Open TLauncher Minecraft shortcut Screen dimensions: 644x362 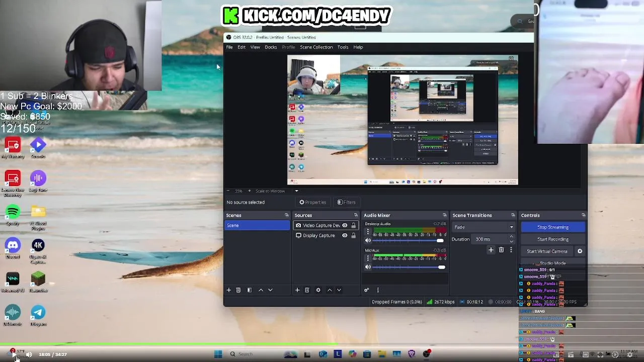[38, 282]
